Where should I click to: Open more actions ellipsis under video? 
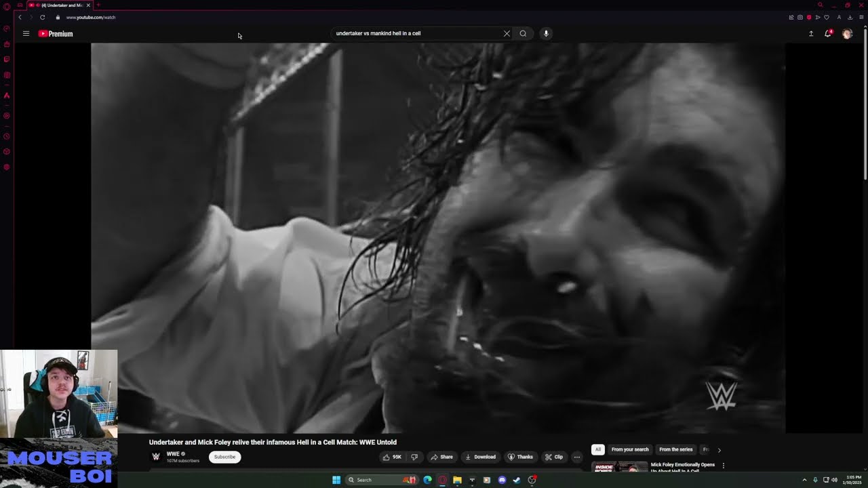point(576,457)
